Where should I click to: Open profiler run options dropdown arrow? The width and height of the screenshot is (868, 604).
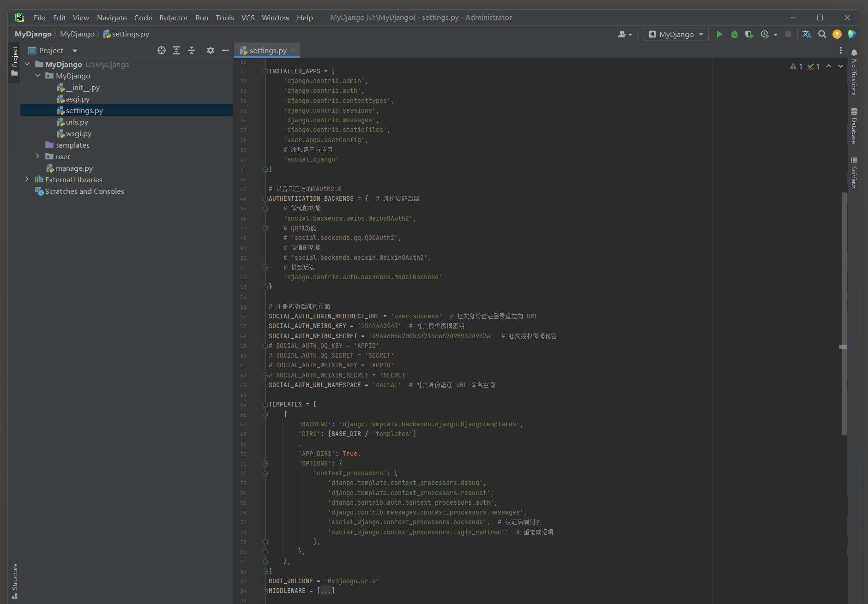tap(776, 35)
